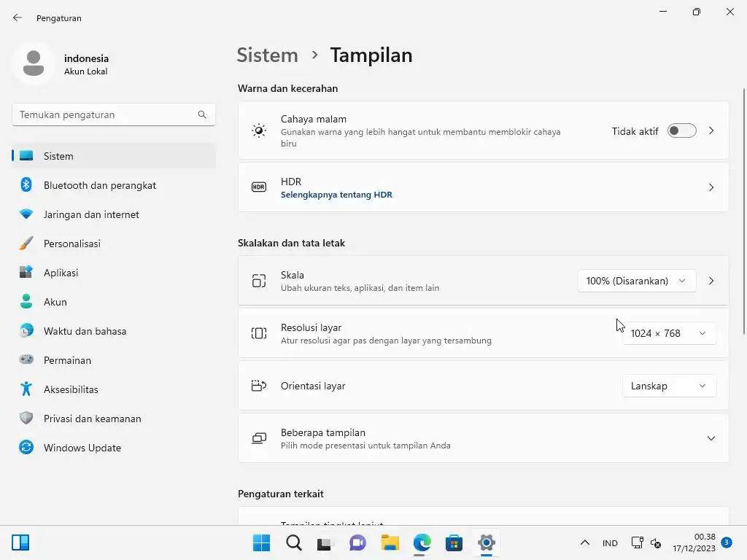The height and width of the screenshot is (560, 747).
Task: Click the Aplikasi icon in sidebar
Action: tap(26, 272)
